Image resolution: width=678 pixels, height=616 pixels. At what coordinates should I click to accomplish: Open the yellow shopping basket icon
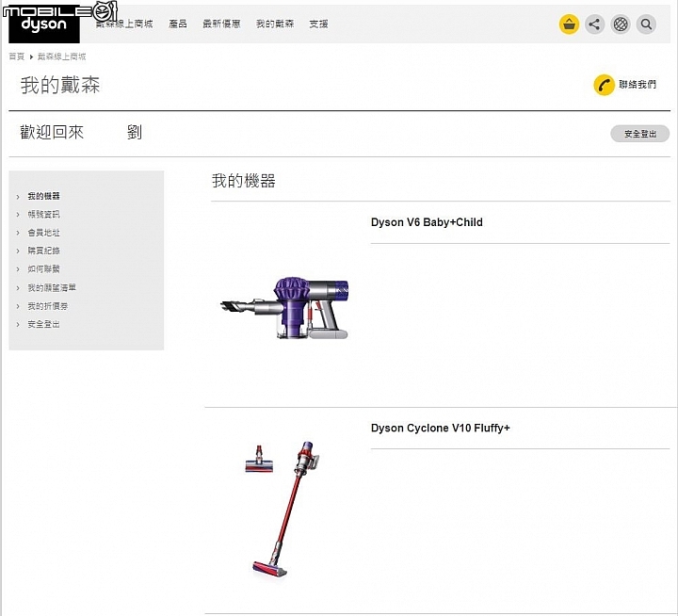tap(569, 24)
